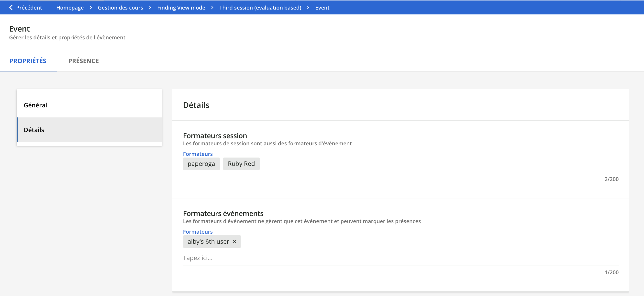Open Third session (evaluation based) breadcrumb
This screenshot has width=644, height=296.
pyautogui.click(x=260, y=8)
